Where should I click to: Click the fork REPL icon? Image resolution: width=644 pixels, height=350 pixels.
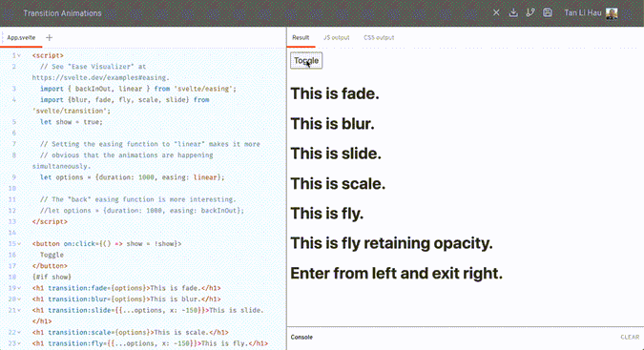click(530, 12)
